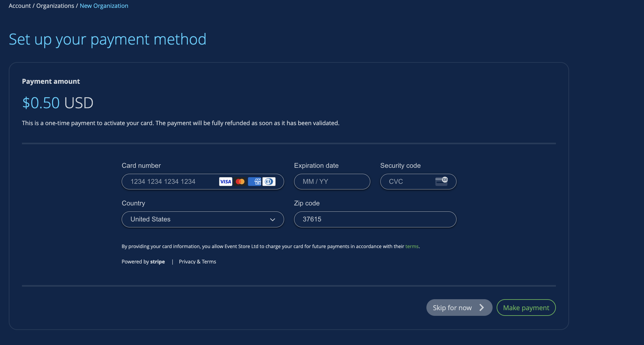Select United States from country dropdown

pyautogui.click(x=202, y=219)
